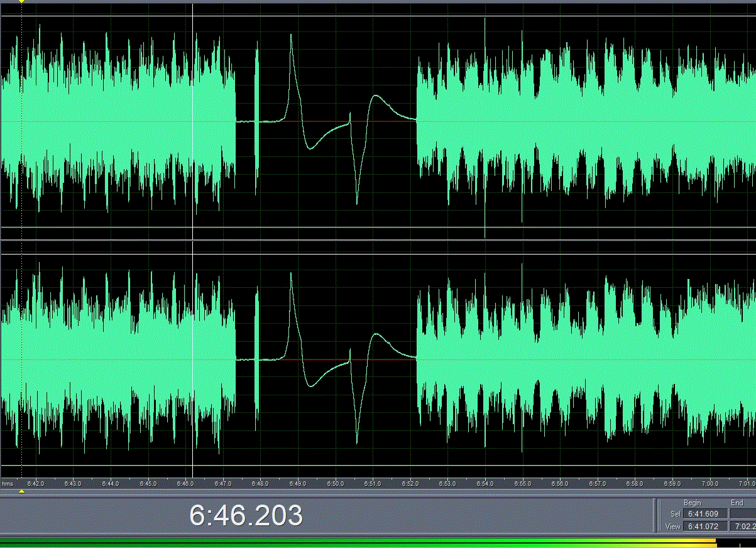Click the narrow burst near 6:48 in the bottom channel
The image size is (756, 548).
point(256,358)
